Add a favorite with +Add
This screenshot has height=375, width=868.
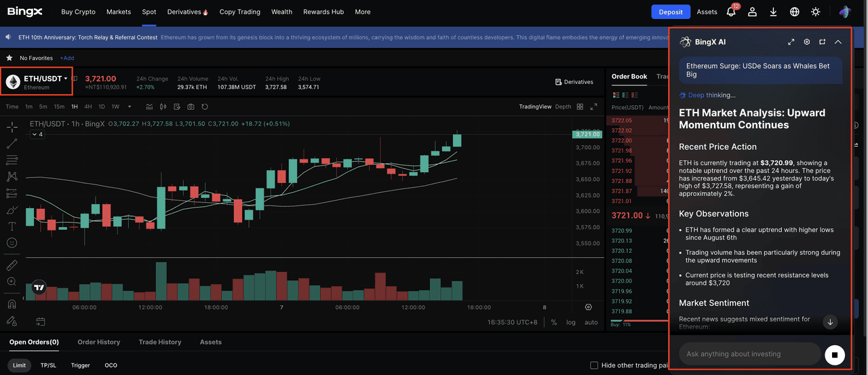pyautogui.click(x=66, y=58)
